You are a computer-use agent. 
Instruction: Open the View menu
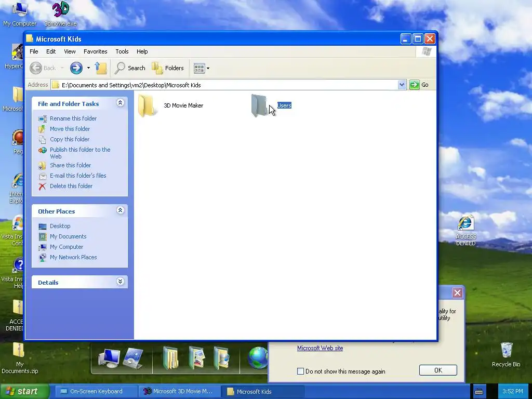pos(70,51)
